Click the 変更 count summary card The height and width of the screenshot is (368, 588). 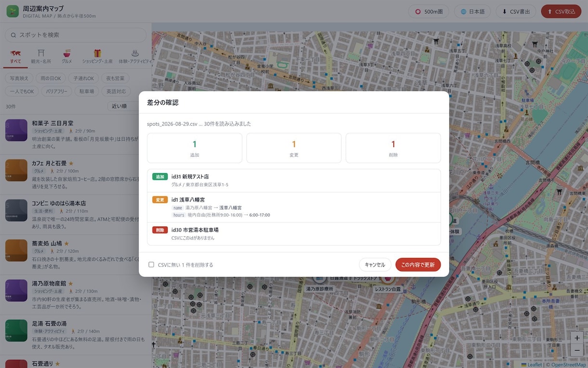(294, 148)
